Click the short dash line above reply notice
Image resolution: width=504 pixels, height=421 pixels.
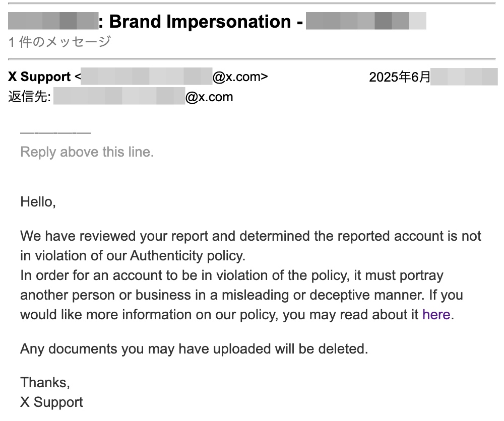point(55,132)
